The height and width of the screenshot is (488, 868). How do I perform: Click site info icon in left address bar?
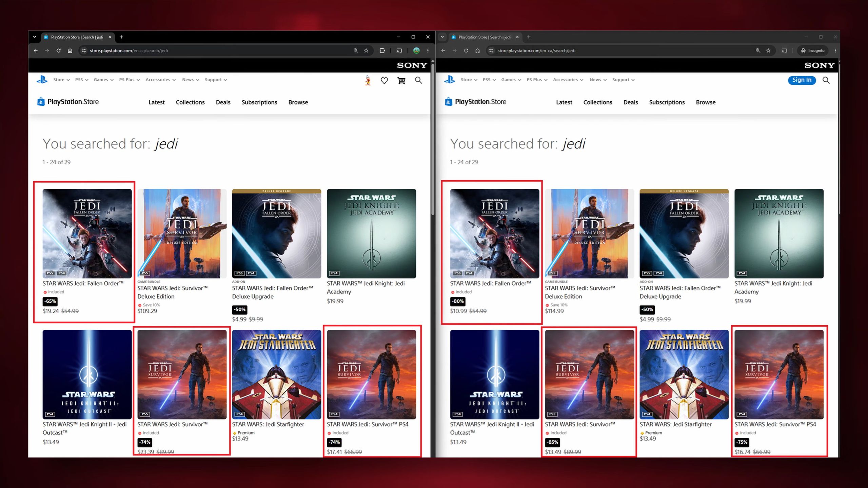click(x=83, y=50)
